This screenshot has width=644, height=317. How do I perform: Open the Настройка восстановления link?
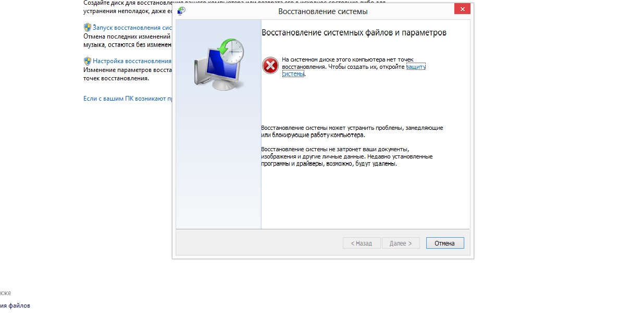(x=132, y=61)
